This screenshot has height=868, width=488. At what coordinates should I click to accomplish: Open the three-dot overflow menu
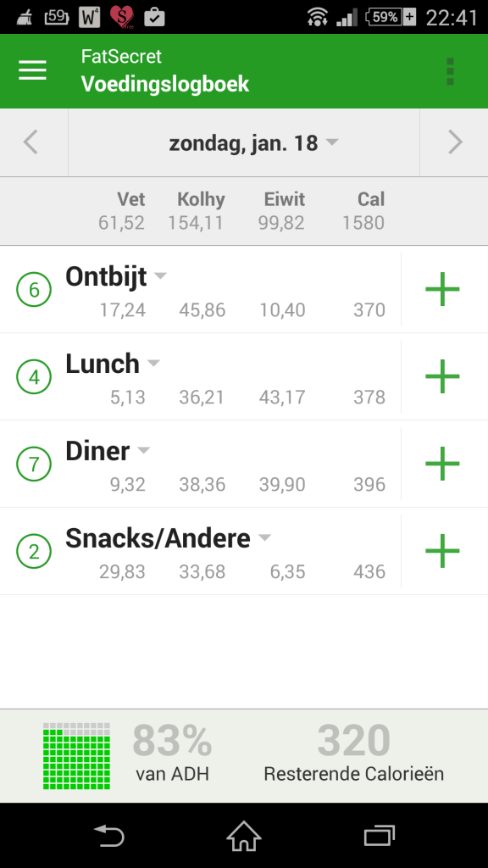pyautogui.click(x=450, y=71)
